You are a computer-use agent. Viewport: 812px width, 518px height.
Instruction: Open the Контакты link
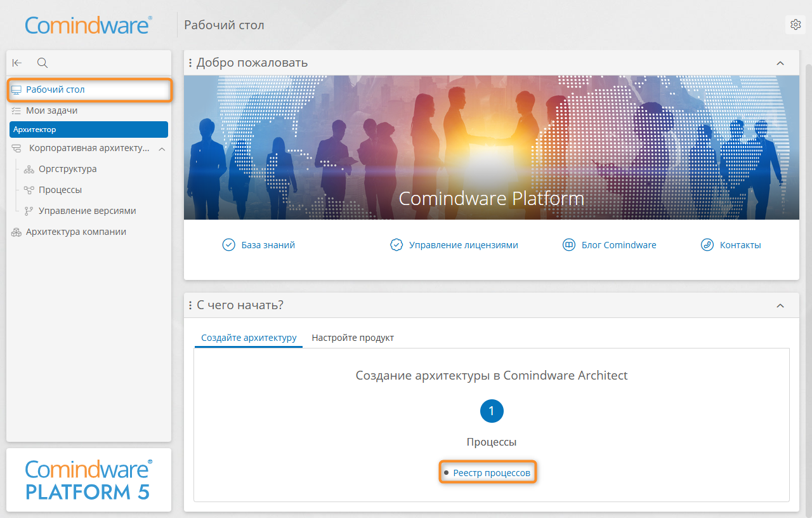740,245
